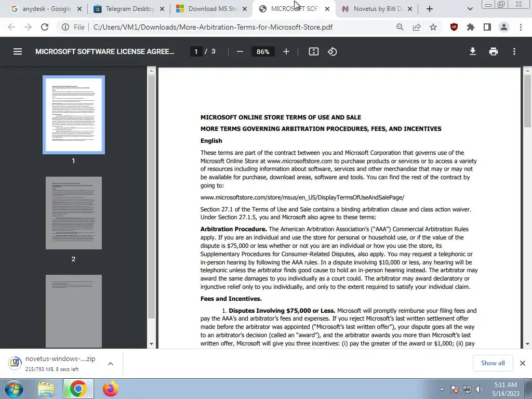
Task: Open the volume speaker tray icon
Action: (x=480, y=389)
